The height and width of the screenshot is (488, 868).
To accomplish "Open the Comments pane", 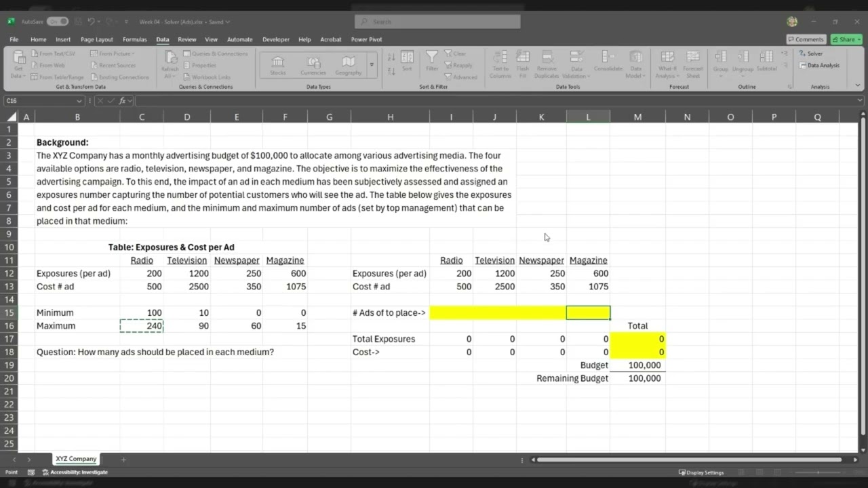I will click(x=806, y=39).
